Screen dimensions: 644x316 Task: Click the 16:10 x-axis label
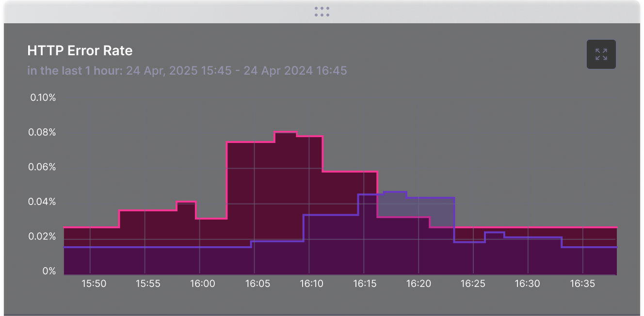click(x=311, y=284)
